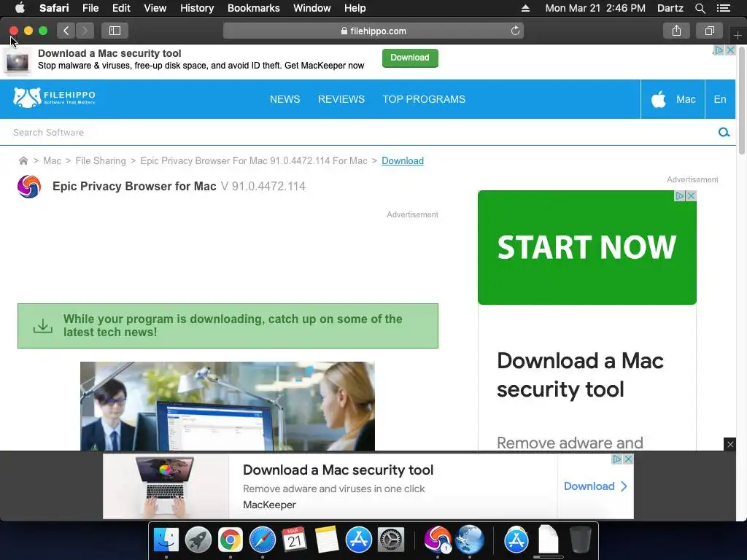Reload the page with the refresh icon

click(515, 31)
